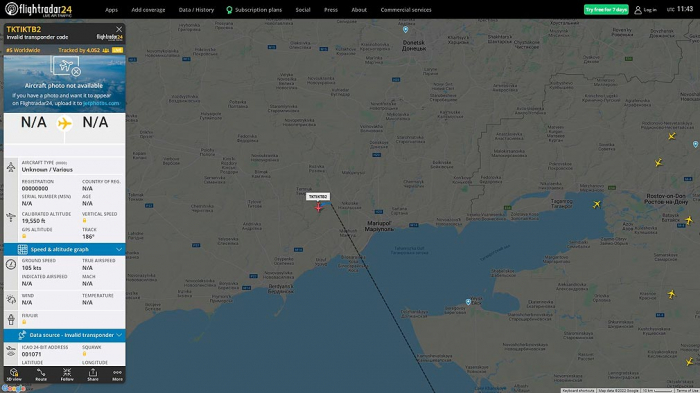Follow the jetphotos.com link
Viewport: 700px width, 393px height.
click(101, 103)
